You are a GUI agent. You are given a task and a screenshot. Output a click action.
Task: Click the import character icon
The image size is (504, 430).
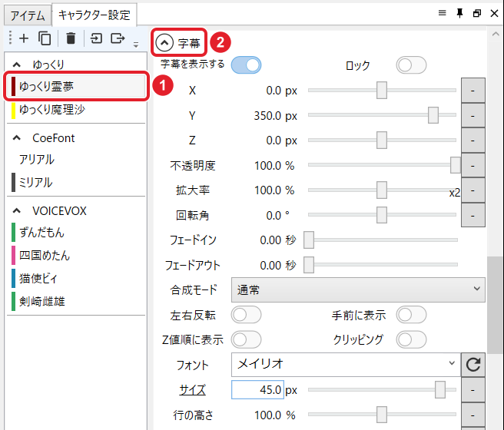click(96, 38)
